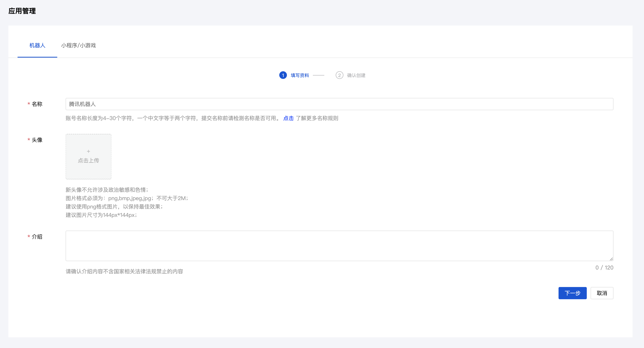This screenshot has height=348, width=644.
Task: Switch to the 机器人 tab
Action: (37, 46)
